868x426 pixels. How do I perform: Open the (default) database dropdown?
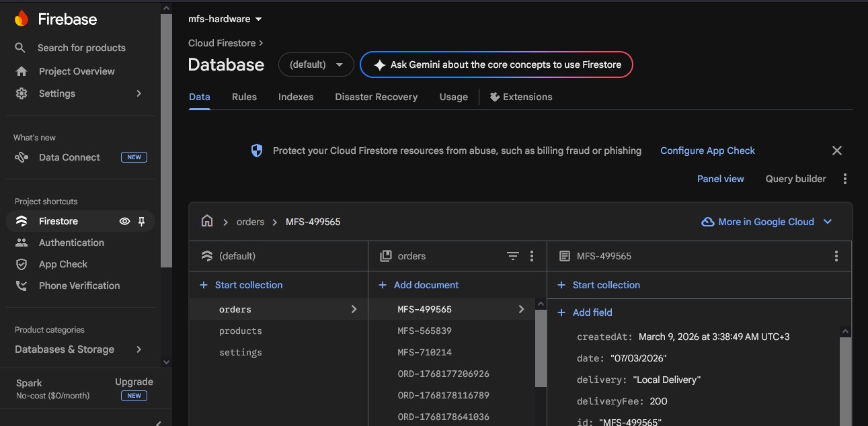click(316, 65)
